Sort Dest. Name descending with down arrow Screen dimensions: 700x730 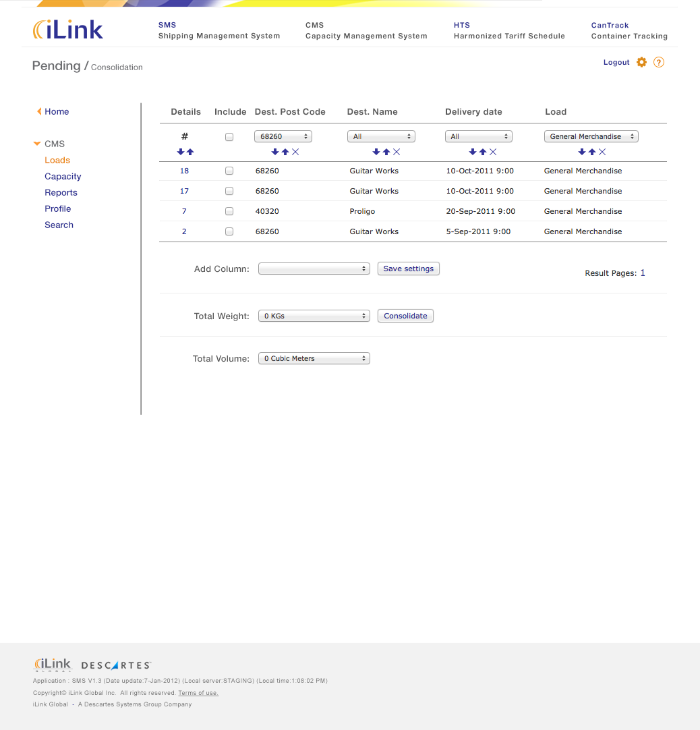(x=376, y=152)
